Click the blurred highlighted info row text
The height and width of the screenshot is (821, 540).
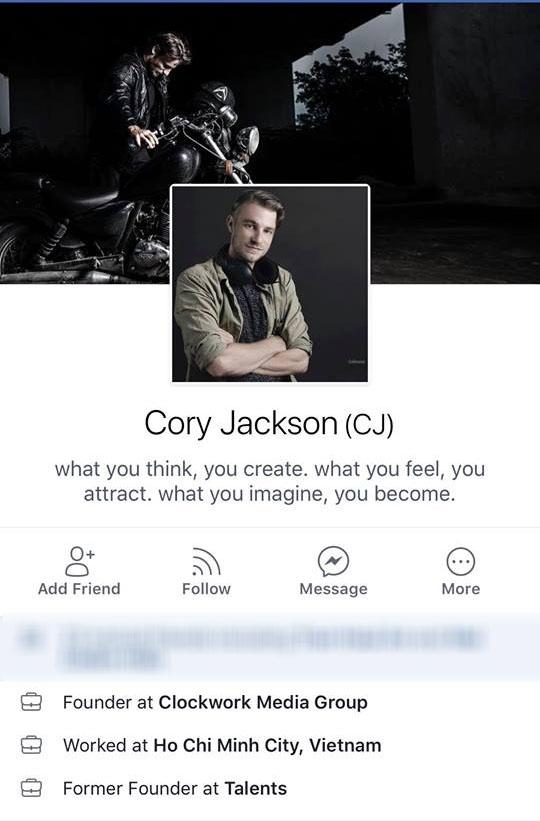[x=272, y=647]
